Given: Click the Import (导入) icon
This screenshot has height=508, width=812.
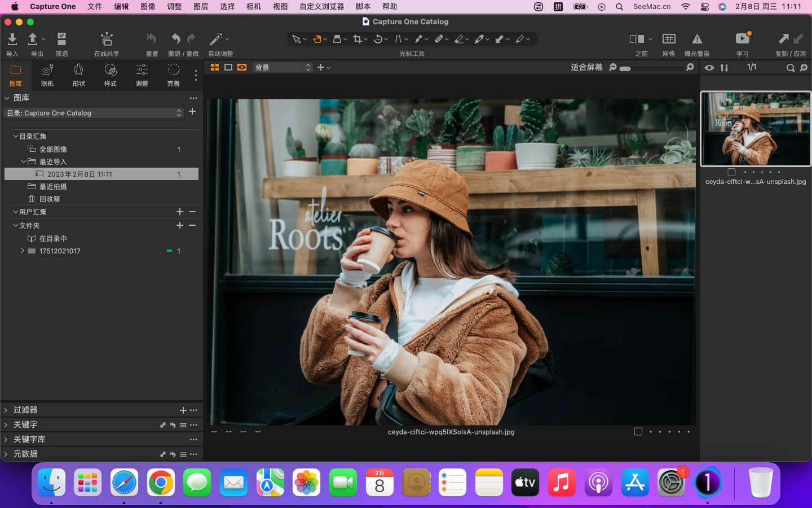Looking at the screenshot, I should pyautogui.click(x=12, y=40).
